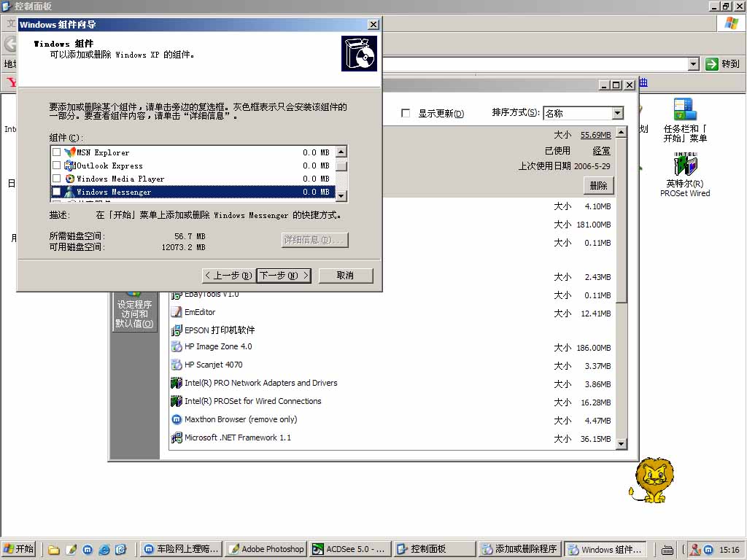Screen dimensions: 747x560
Task: Check the MSN Explorer component checkbox
Action: coord(56,152)
